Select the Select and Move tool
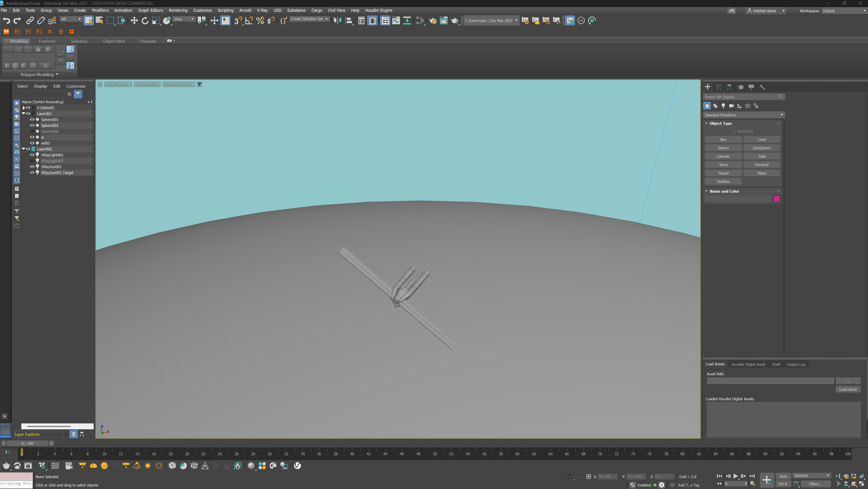The image size is (868, 489). [134, 21]
